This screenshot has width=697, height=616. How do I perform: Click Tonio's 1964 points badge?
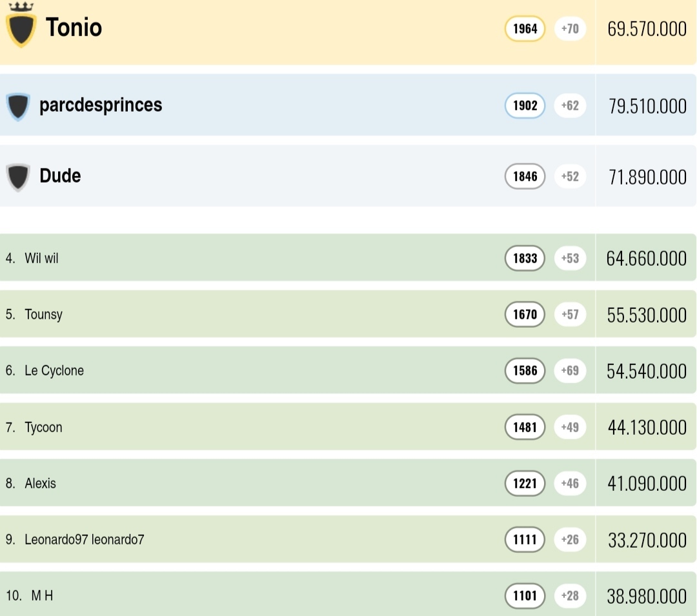coord(525,29)
